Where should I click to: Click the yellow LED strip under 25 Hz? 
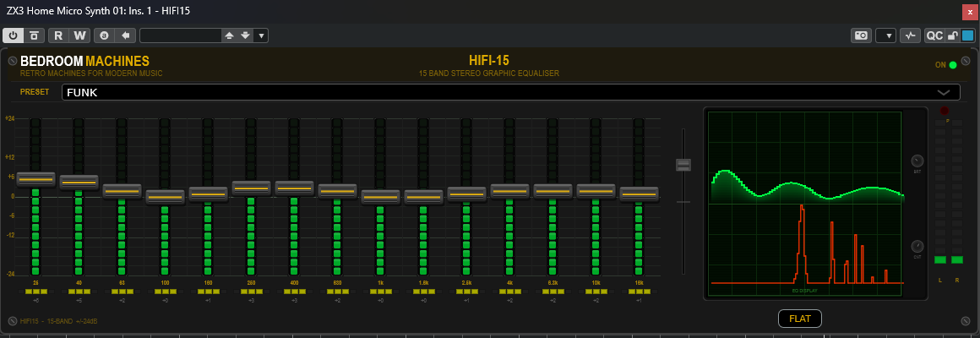click(x=35, y=292)
